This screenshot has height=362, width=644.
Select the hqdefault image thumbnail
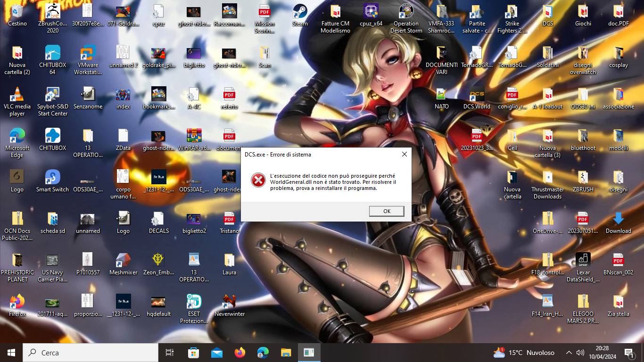[158, 305]
